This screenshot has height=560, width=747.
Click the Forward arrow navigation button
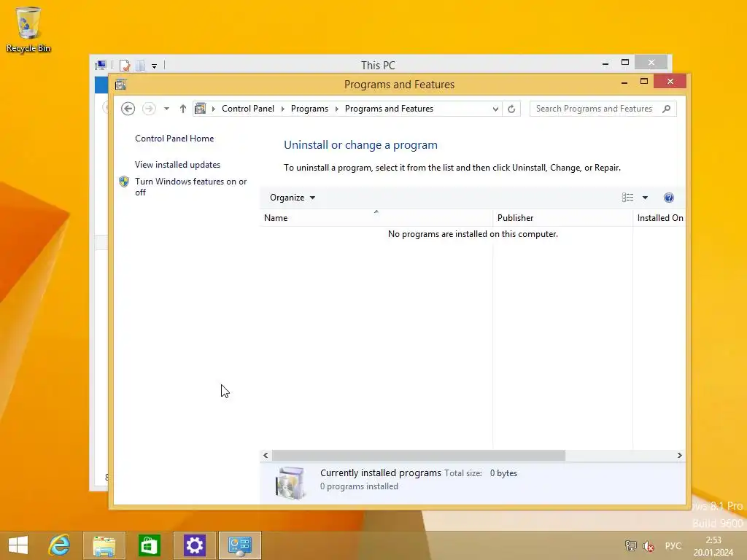tap(149, 109)
